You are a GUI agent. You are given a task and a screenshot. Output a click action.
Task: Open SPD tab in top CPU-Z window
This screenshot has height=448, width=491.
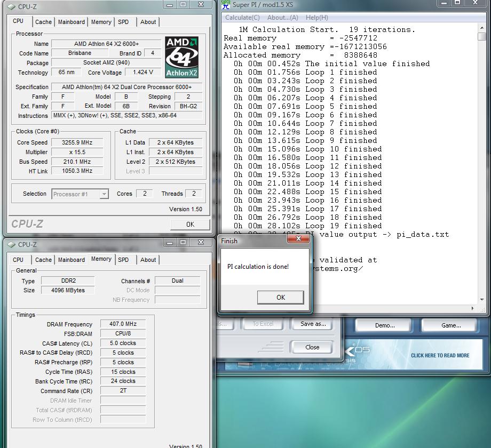coord(123,22)
